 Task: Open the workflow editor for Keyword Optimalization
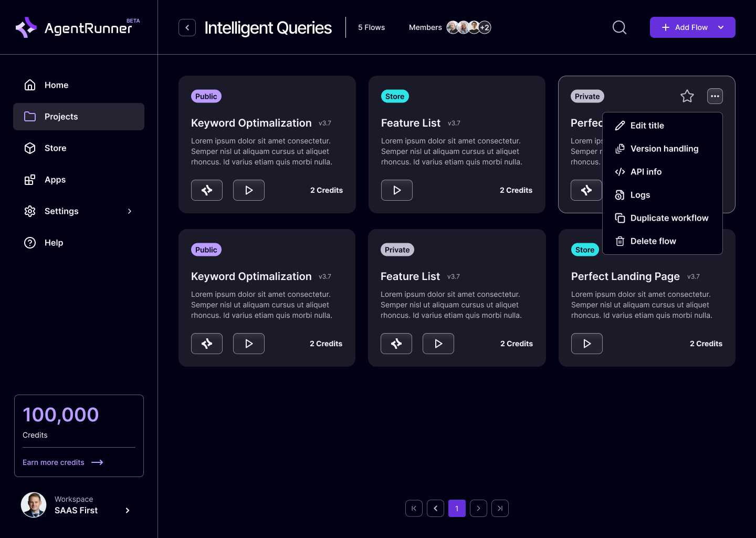coord(207,190)
